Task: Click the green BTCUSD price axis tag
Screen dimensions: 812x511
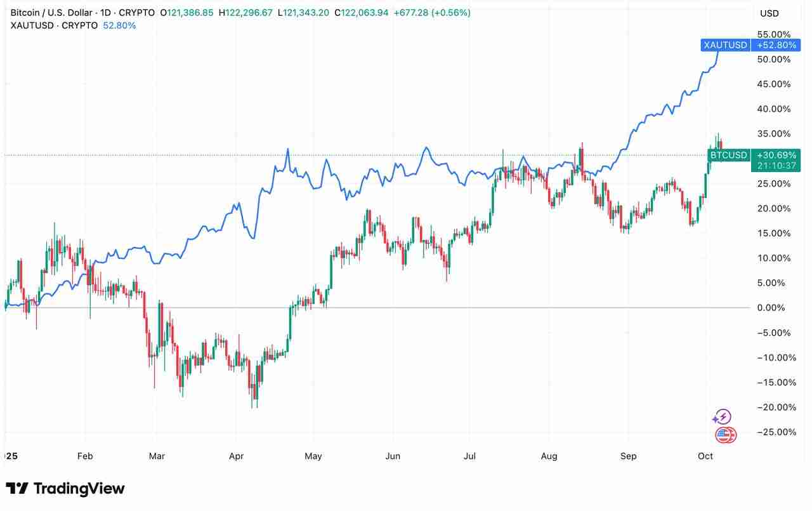Action: (x=728, y=155)
